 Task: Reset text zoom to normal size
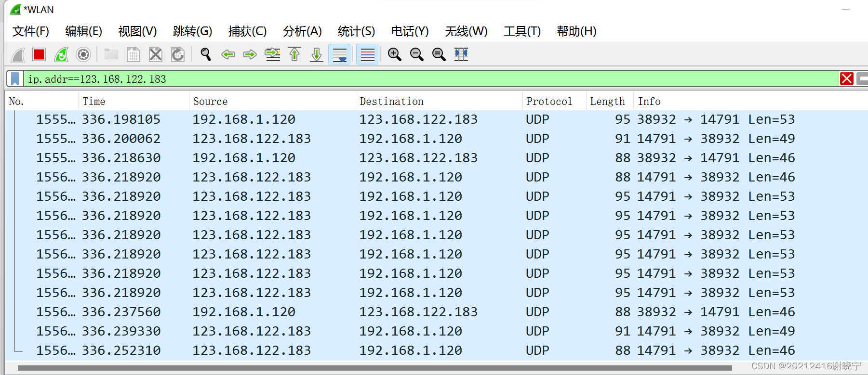coord(439,54)
